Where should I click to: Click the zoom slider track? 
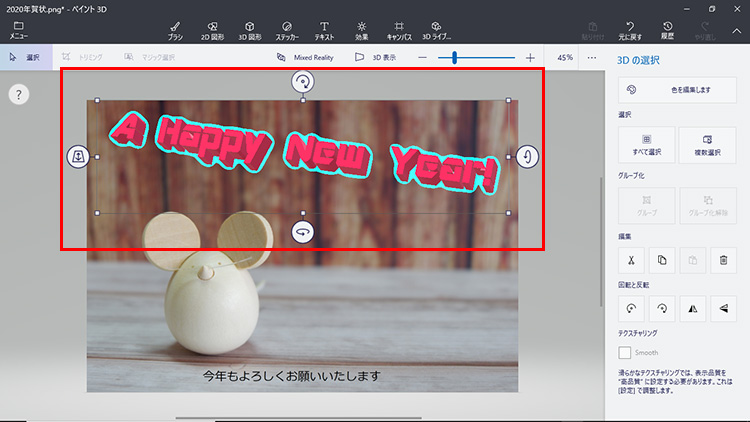pos(480,58)
